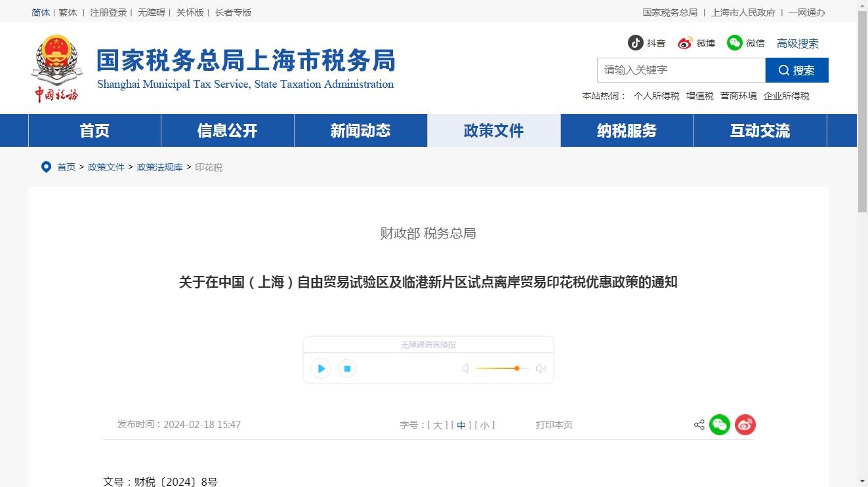The height and width of the screenshot is (487, 868).
Task: Share article via red Weibo icon
Action: pyautogui.click(x=745, y=425)
